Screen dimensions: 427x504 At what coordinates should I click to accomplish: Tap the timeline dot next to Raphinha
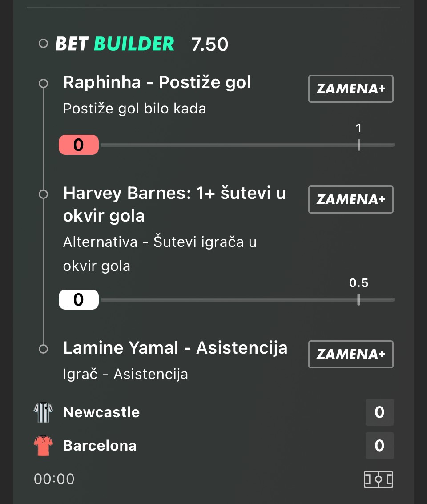pos(43,83)
